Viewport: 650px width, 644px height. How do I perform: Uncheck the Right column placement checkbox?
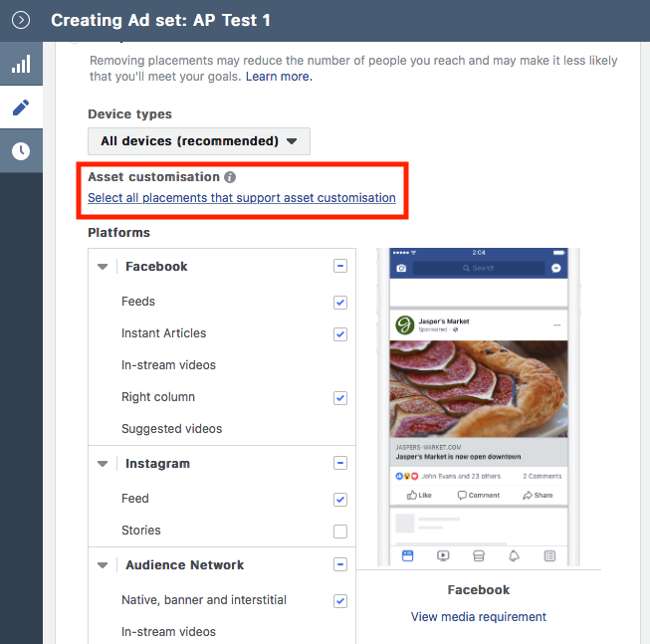pos(340,398)
